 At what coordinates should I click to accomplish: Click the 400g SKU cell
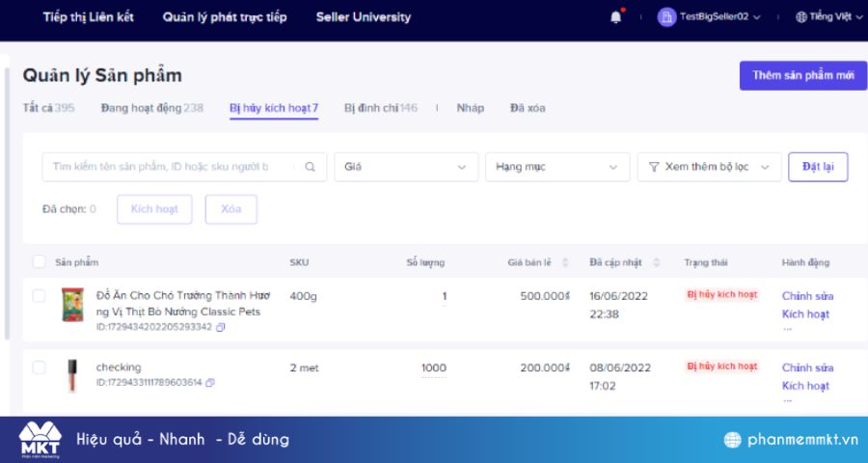[x=304, y=296]
